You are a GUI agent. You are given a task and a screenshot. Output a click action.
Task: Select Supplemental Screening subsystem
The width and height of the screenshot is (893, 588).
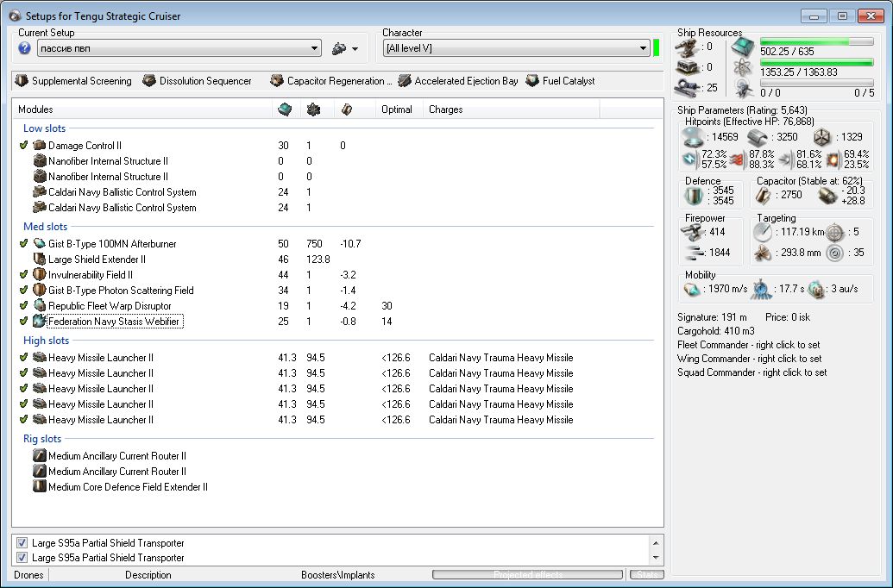[x=73, y=81]
